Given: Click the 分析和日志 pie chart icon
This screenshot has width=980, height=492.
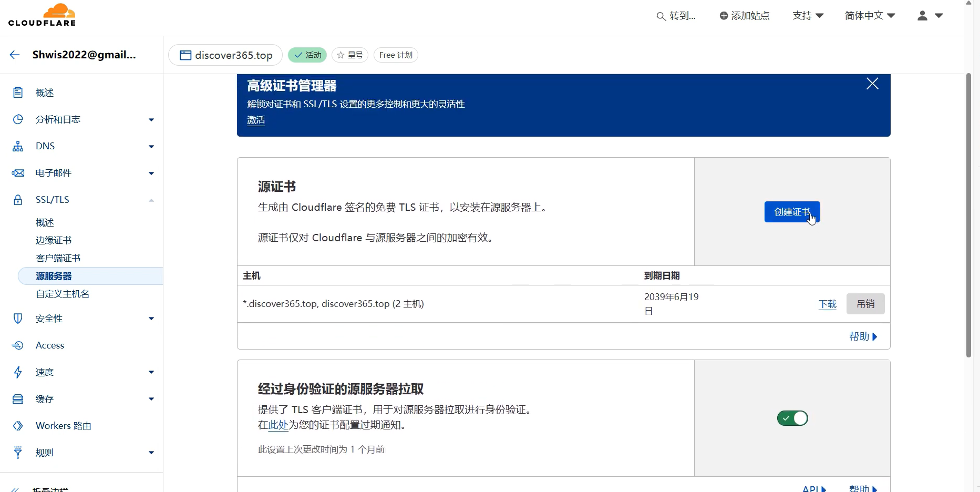Looking at the screenshot, I should pyautogui.click(x=18, y=119).
